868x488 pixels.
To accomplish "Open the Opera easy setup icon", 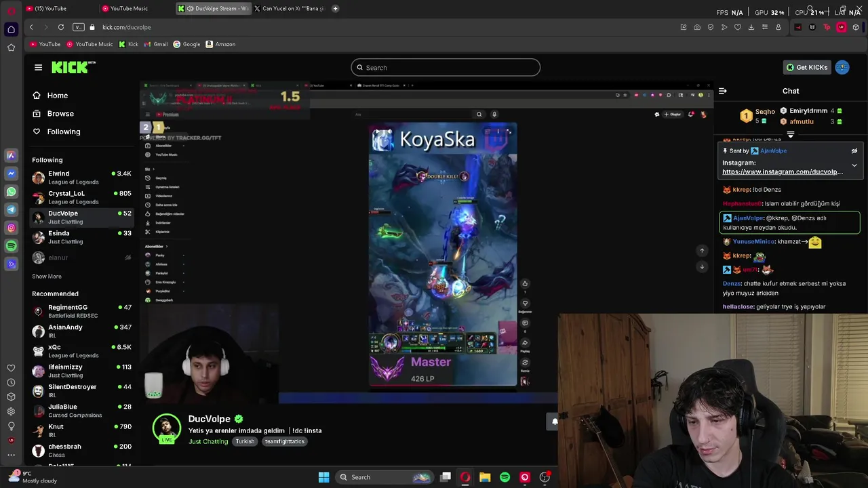I will tap(765, 27).
